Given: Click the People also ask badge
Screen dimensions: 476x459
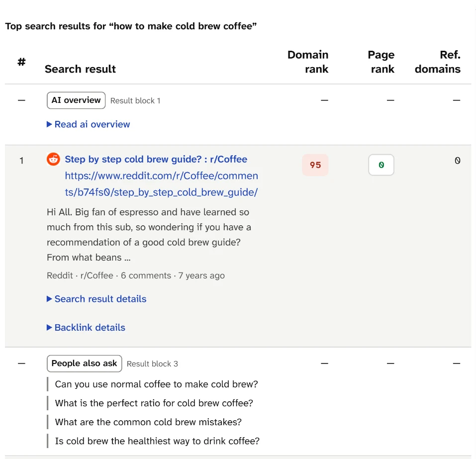Looking at the screenshot, I should click(x=85, y=364).
